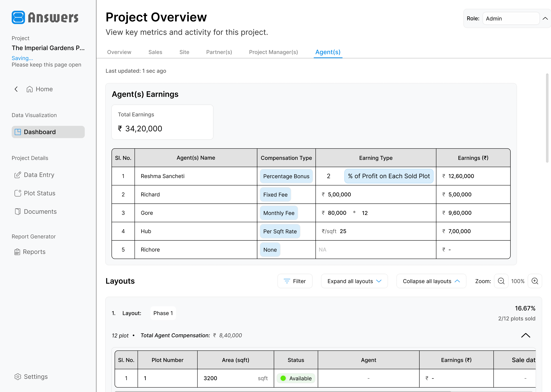Click the Filter lines icon
This screenshot has height=392, width=551.
(287, 281)
